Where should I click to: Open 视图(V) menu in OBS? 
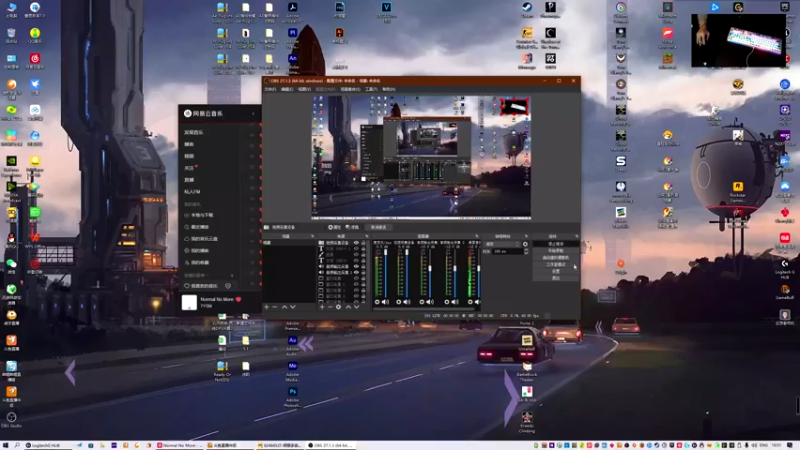(305, 89)
